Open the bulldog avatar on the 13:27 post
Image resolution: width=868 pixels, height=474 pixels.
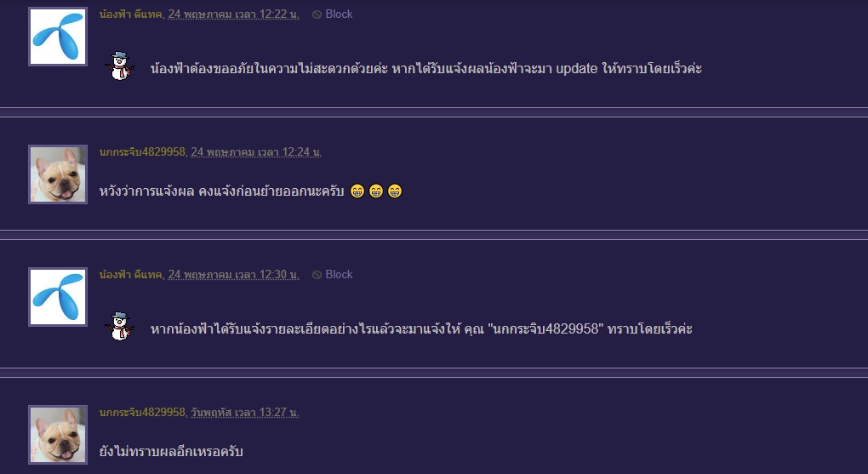pyautogui.click(x=58, y=435)
